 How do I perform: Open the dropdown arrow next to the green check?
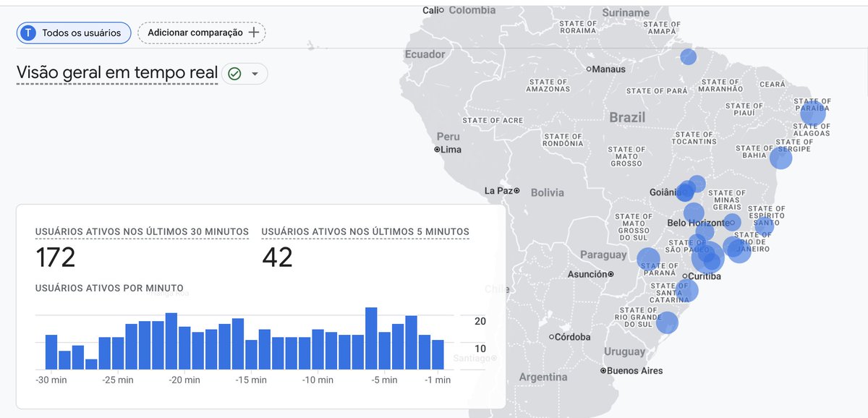[x=255, y=74]
